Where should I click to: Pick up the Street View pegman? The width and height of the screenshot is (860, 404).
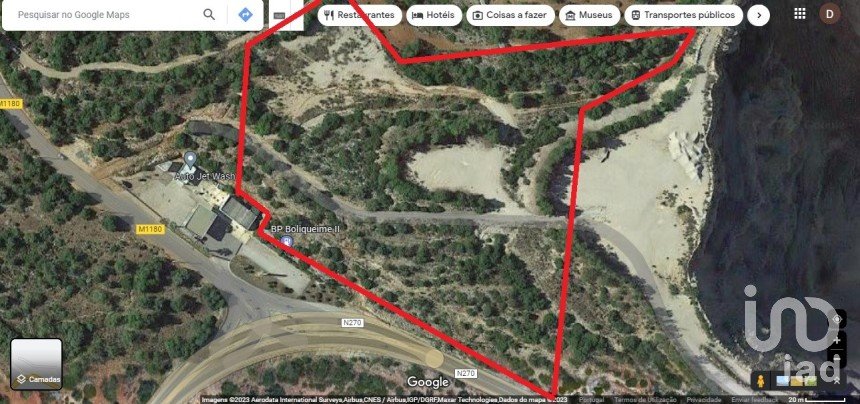coord(761,380)
